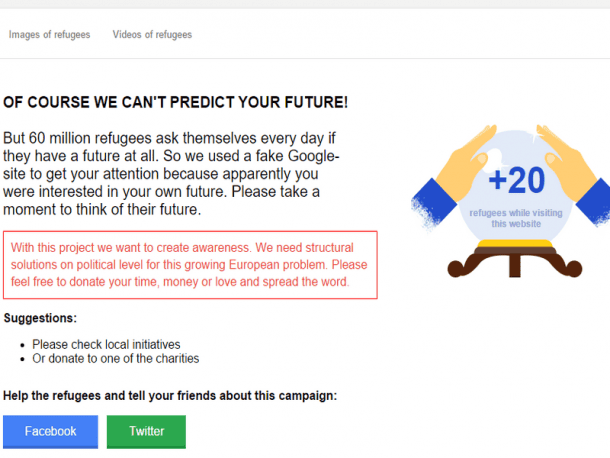Click the red-bordered awareness message box

click(190, 265)
